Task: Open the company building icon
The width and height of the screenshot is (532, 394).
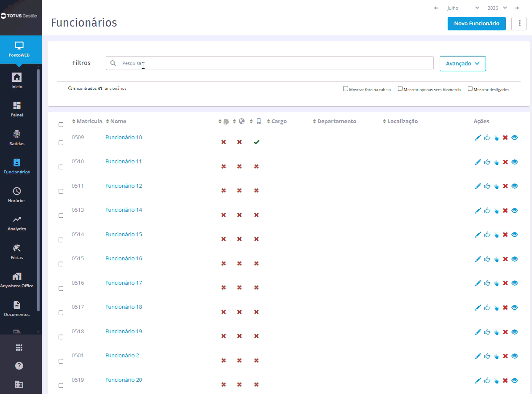Action: (19, 384)
